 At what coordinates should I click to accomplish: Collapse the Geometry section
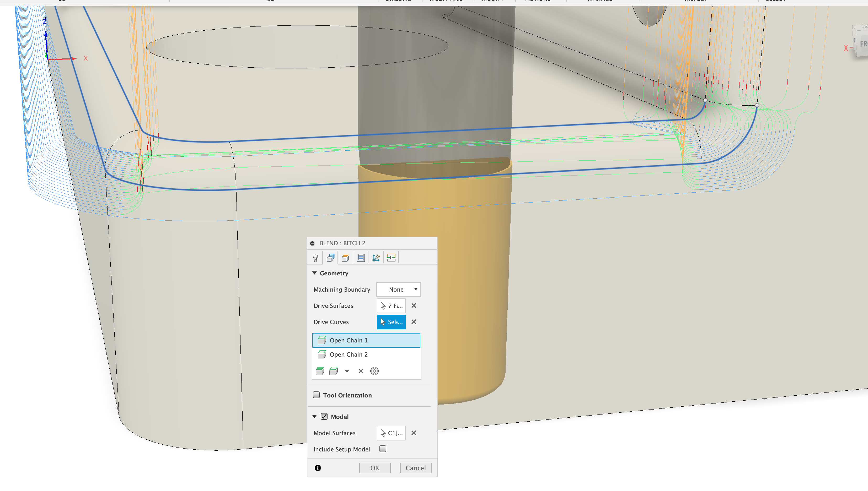314,273
